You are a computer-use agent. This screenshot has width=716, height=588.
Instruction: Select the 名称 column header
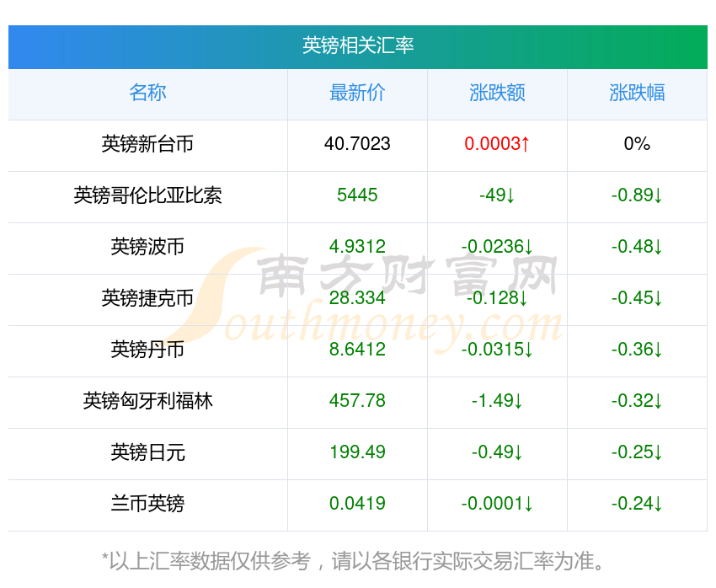tap(147, 93)
